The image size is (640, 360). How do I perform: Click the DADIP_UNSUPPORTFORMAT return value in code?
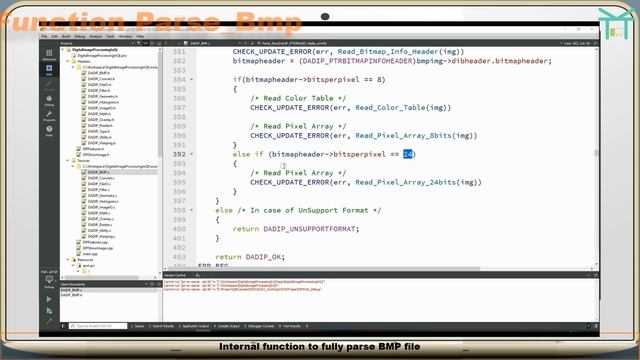[309, 229]
